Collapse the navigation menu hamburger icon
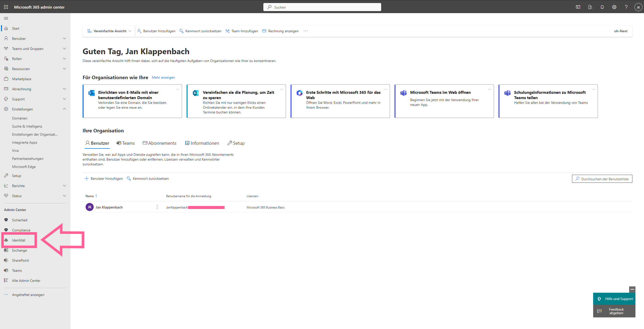Screen dimensions: 644x329 6,18
